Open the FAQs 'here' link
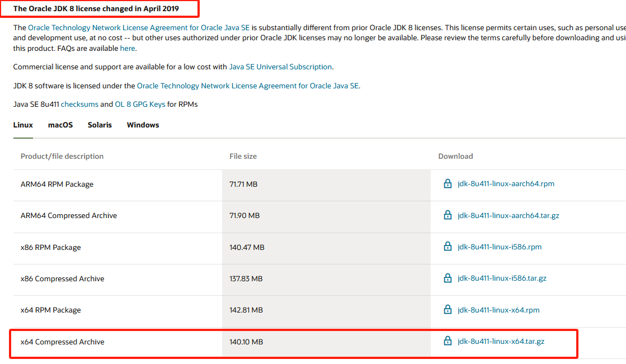Screen dimensions: 626x364 click(128, 48)
